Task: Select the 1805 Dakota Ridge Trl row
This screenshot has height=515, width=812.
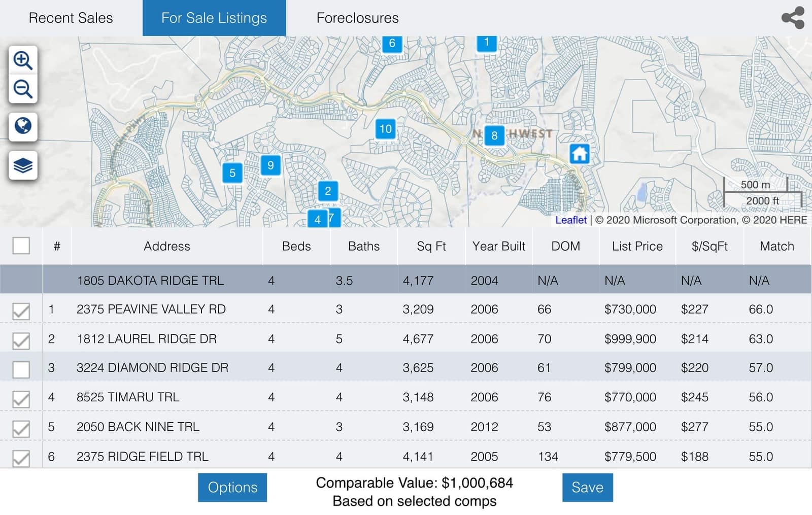Action: 151,280
